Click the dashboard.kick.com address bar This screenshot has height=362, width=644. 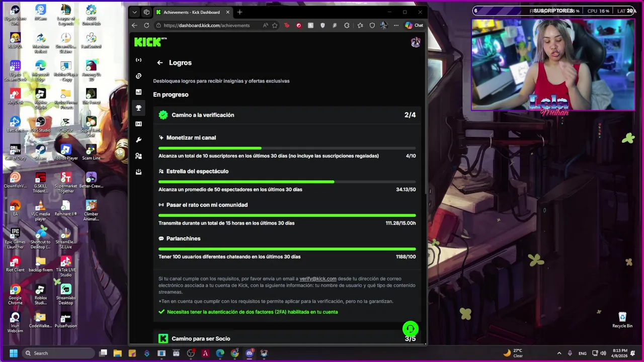click(x=206, y=25)
